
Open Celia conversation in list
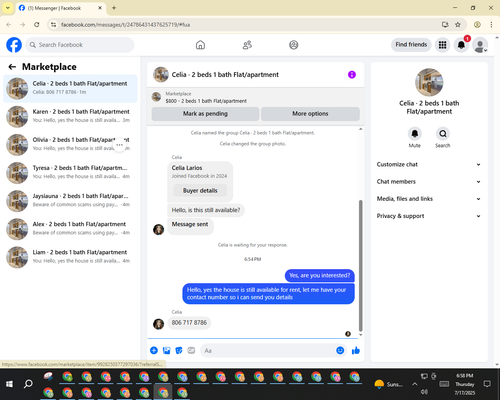click(70, 89)
